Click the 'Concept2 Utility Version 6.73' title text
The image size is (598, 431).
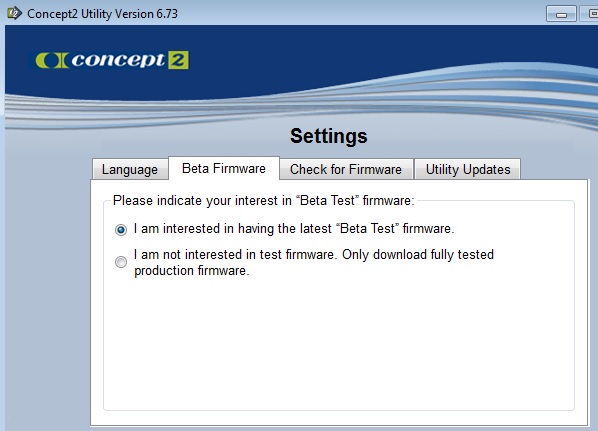tap(102, 14)
